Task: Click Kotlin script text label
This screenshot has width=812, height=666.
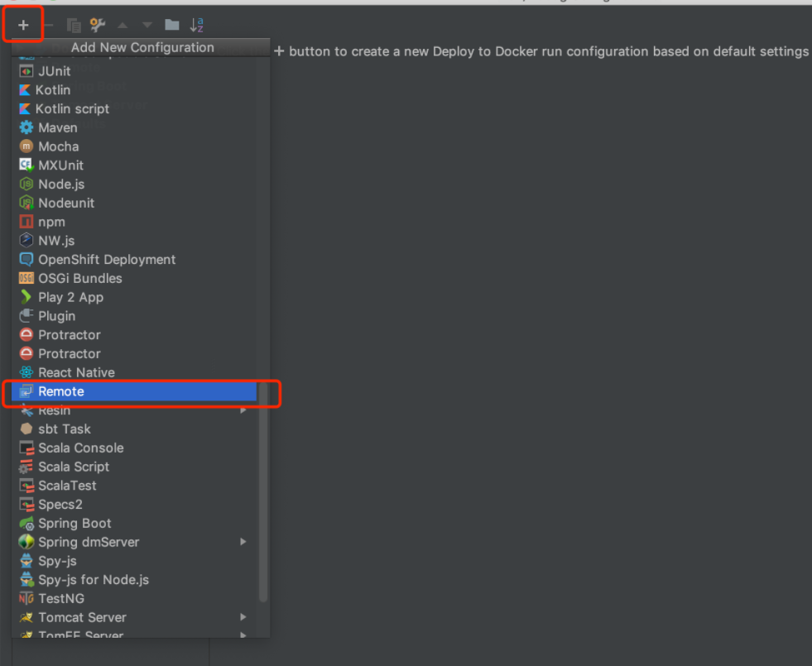Action: coord(72,108)
